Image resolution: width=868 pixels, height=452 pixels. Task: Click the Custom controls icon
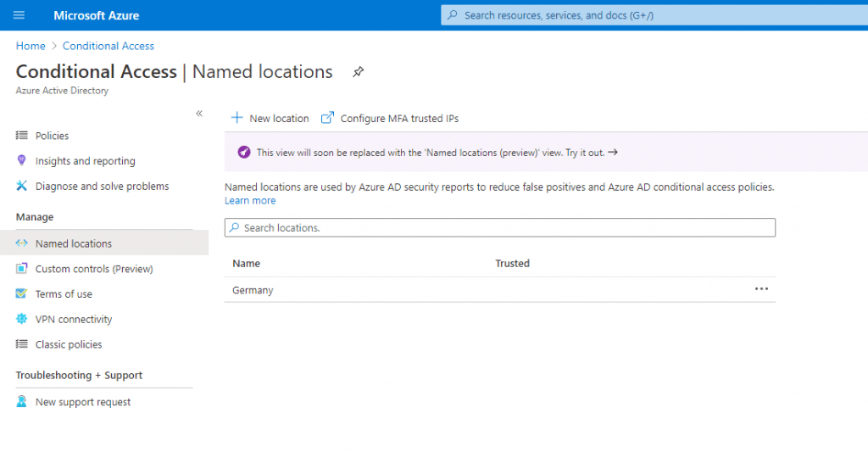[x=21, y=268]
